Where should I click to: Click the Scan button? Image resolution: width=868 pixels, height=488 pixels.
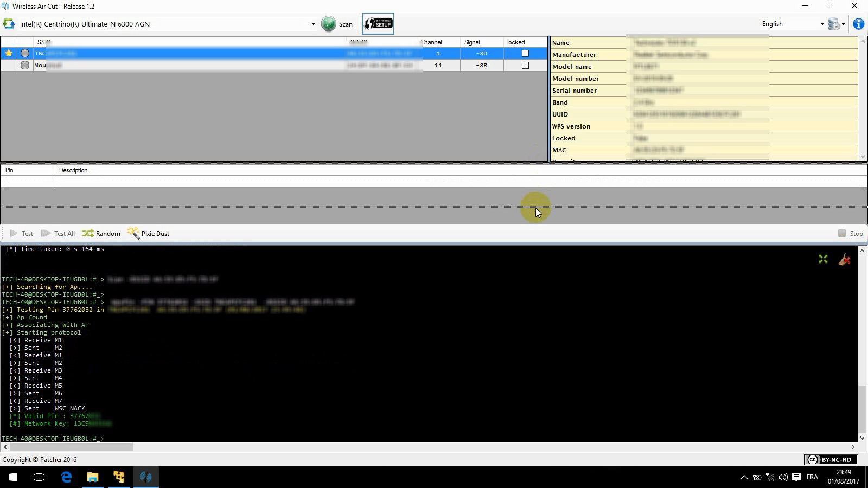[337, 24]
